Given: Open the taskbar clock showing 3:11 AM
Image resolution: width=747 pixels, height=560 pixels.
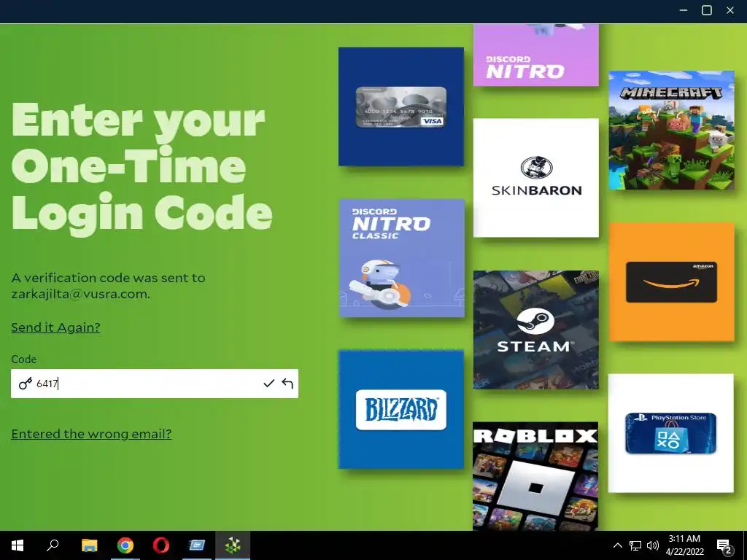Looking at the screenshot, I should pyautogui.click(x=684, y=545).
